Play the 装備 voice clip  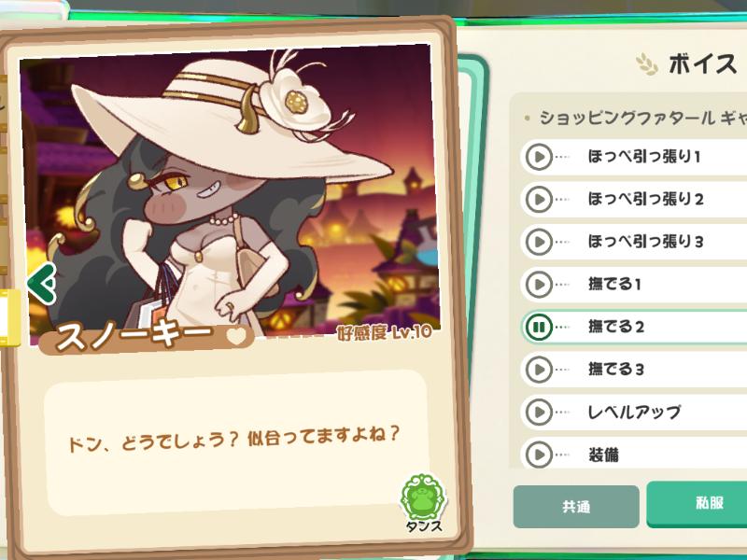click(x=539, y=455)
